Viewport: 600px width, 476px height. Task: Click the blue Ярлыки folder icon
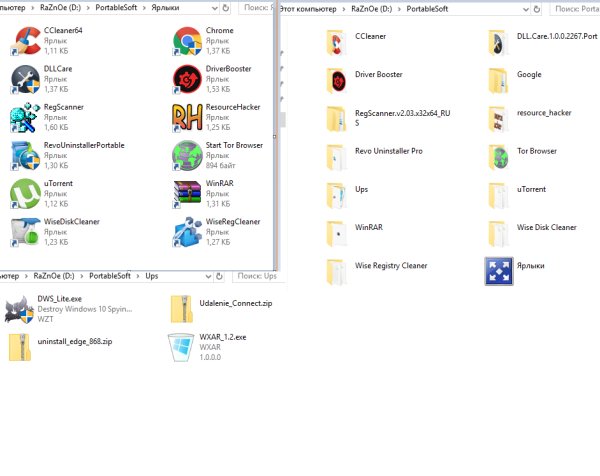coord(499,271)
